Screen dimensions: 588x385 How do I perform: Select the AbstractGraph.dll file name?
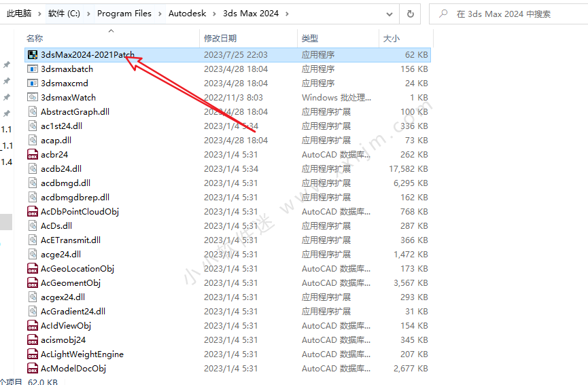point(75,111)
